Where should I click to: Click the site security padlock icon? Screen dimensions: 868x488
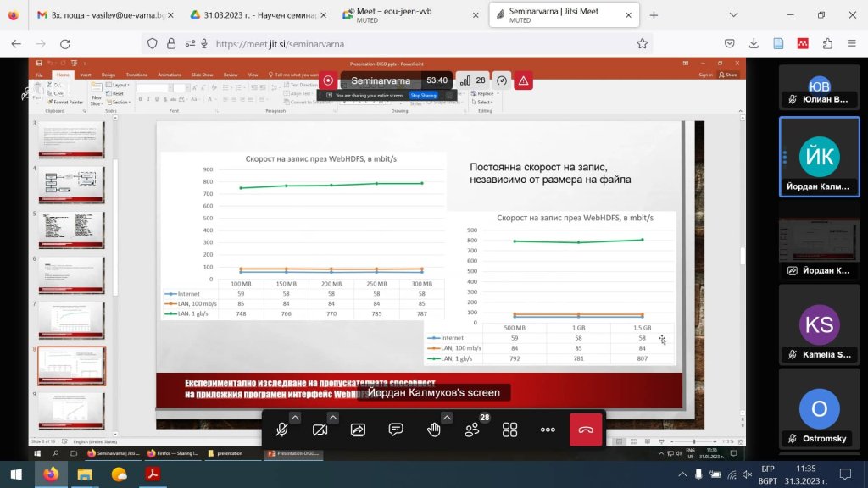pyautogui.click(x=171, y=44)
